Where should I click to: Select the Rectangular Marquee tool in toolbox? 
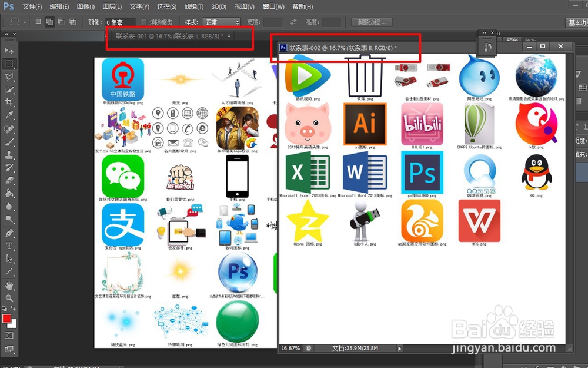(9, 64)
